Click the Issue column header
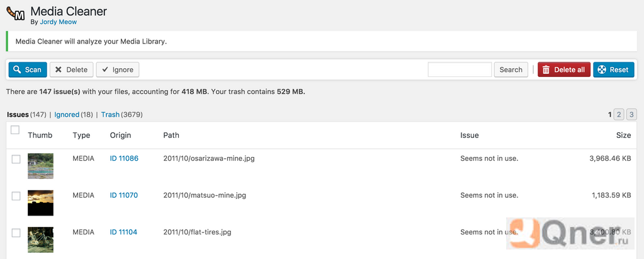The height and width of the screenshot is (259, 644). (x=470, y=135)
